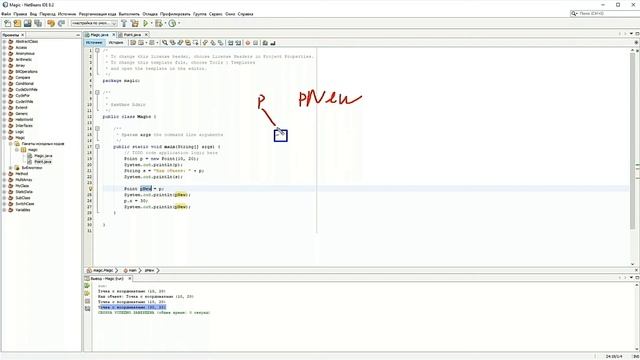
Task: Expand the AbstractClass project node
Action: point(4,41)
